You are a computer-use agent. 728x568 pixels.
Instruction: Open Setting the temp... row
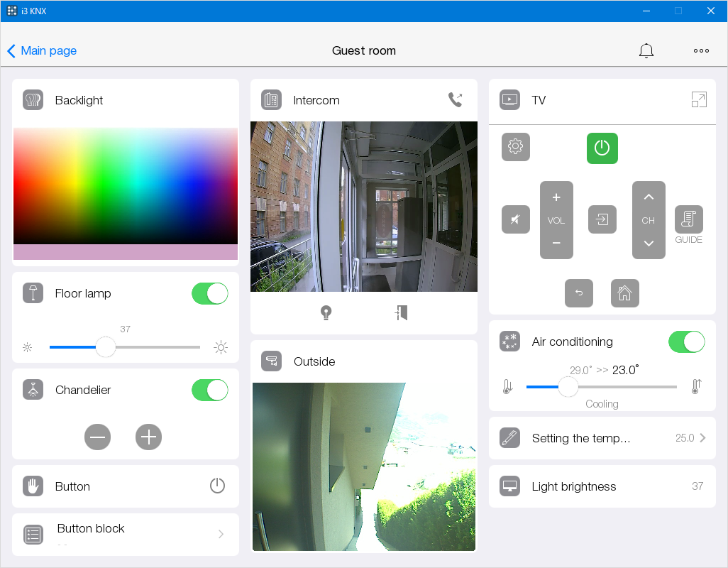pos(602,438)
